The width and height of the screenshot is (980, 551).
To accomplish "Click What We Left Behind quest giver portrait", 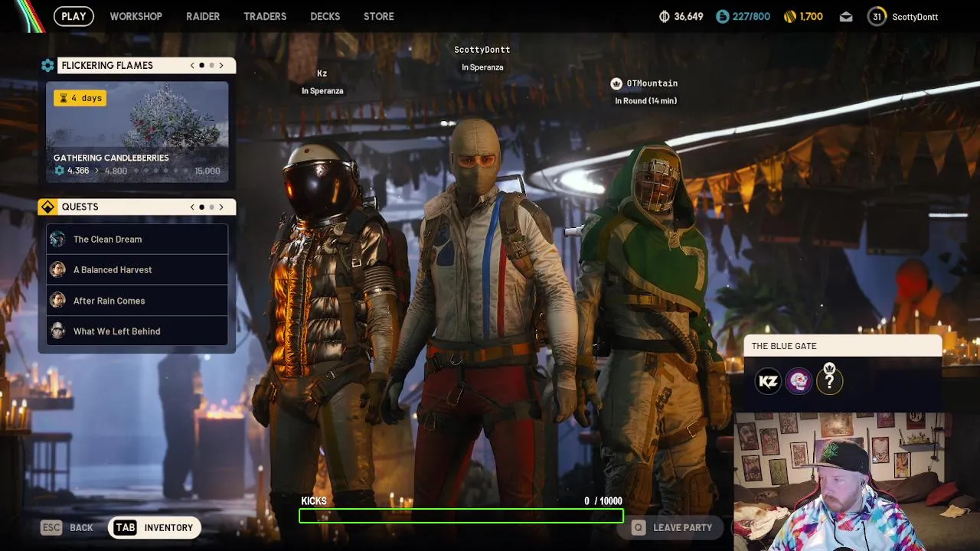I will pos(57,331).
